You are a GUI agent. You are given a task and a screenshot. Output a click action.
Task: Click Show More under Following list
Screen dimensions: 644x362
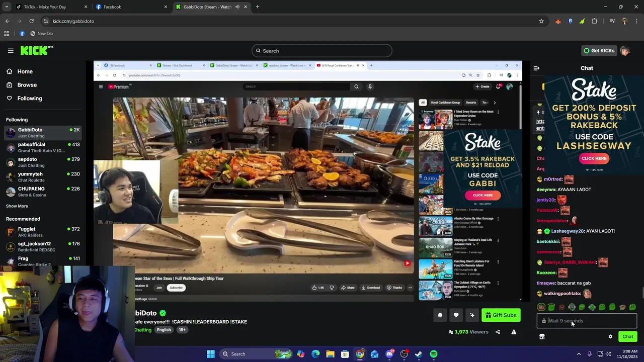pyautogui.click(x=17, y=206)
